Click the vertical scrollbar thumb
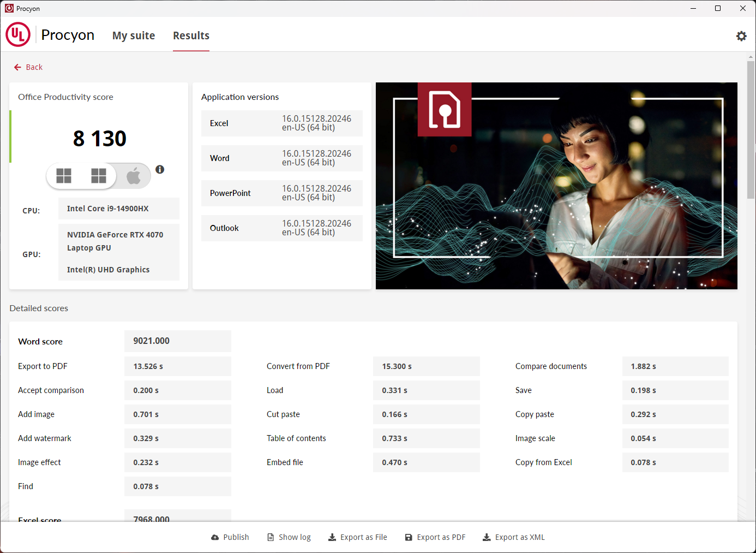756x553 pixels. pyautogui.click(x=751, y=129)
